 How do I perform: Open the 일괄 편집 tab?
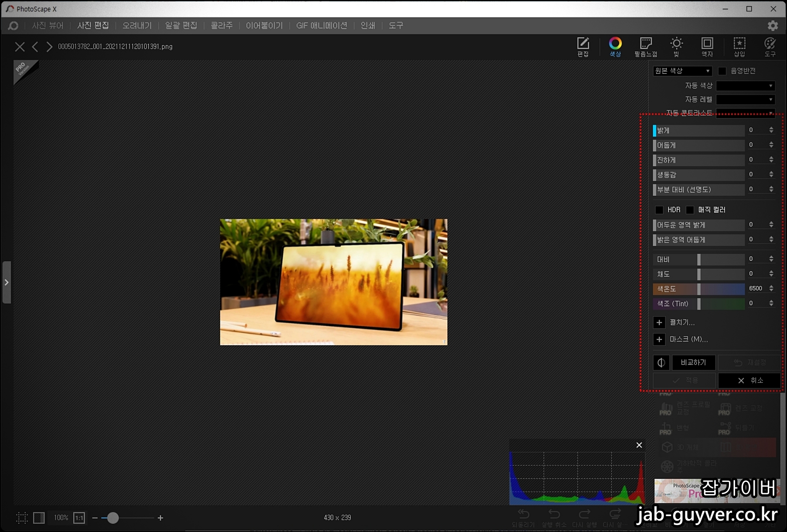[x=181, y=26]
